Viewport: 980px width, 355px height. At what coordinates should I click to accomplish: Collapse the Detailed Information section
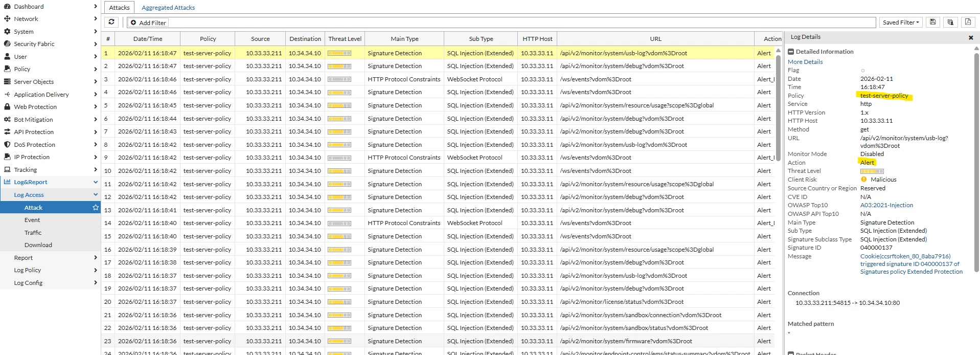pos(791,52)
